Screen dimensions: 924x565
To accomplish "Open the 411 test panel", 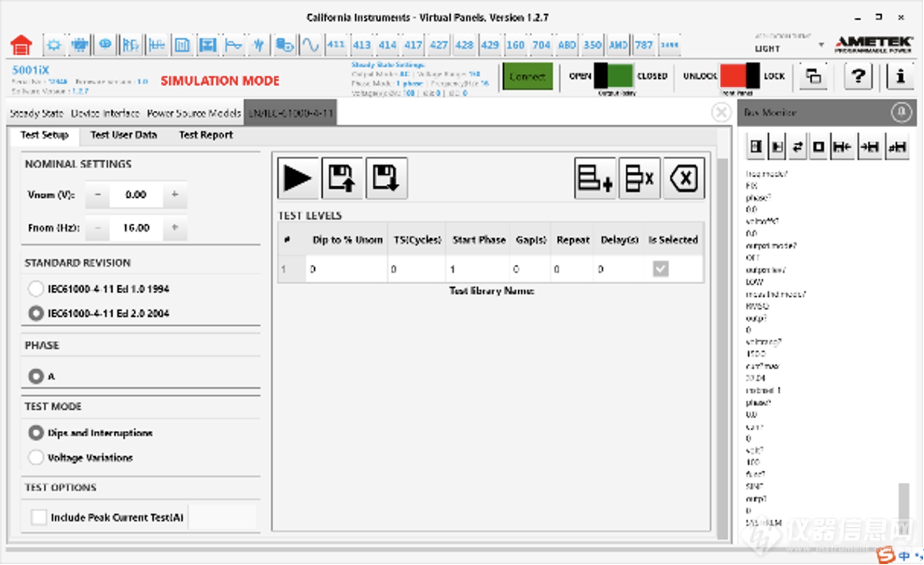I will click(x=336, y=45).
